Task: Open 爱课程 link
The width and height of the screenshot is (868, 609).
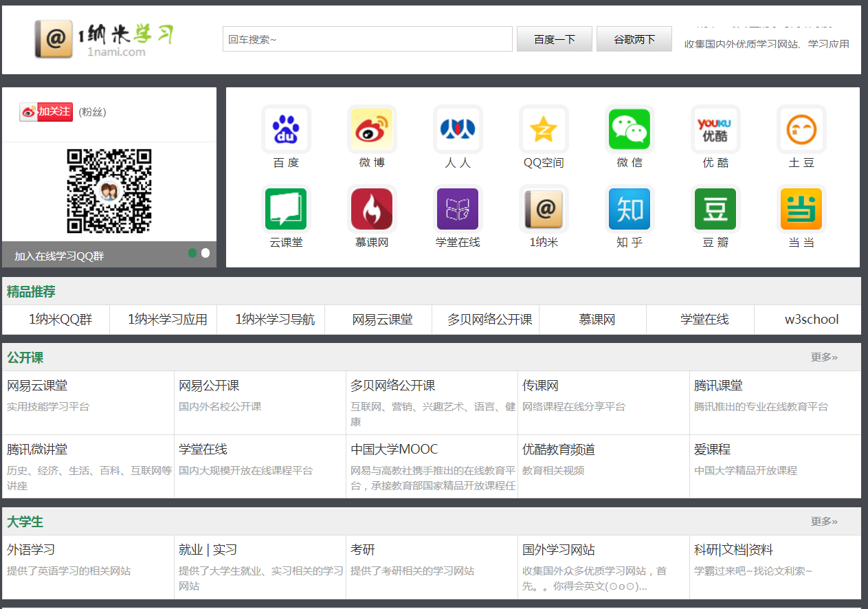Action: click(712, 450)
